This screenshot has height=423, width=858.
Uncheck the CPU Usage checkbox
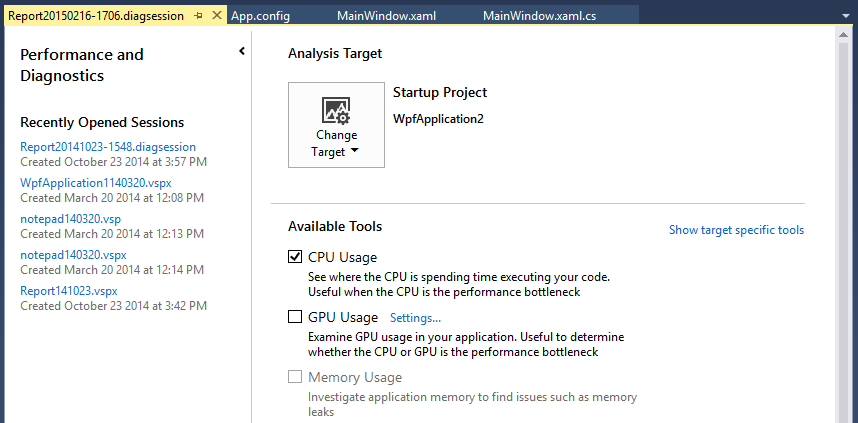pyautogui.click(x=295, y=257)
